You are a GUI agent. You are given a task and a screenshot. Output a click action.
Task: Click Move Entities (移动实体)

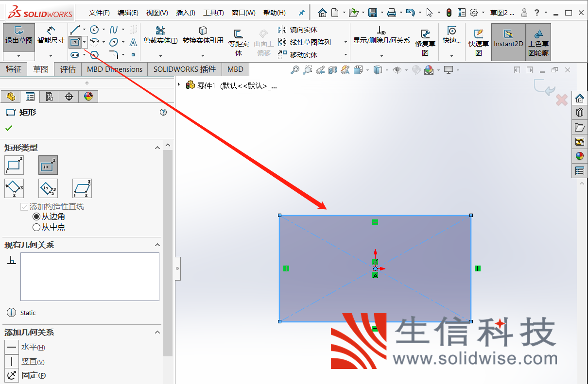point(298,55)
